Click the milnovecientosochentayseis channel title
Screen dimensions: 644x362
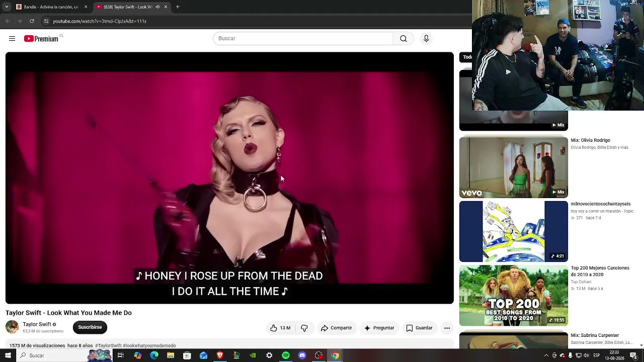coord(600,204)
